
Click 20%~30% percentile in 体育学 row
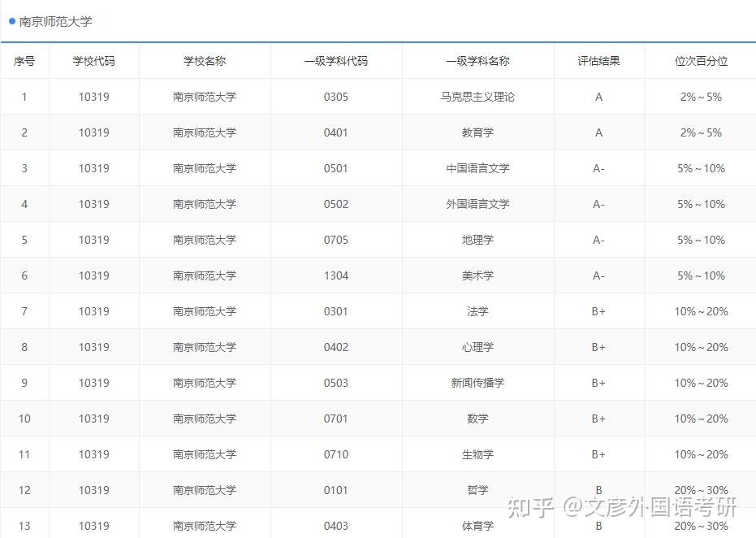pyautogui.click(x=701, y=526)
